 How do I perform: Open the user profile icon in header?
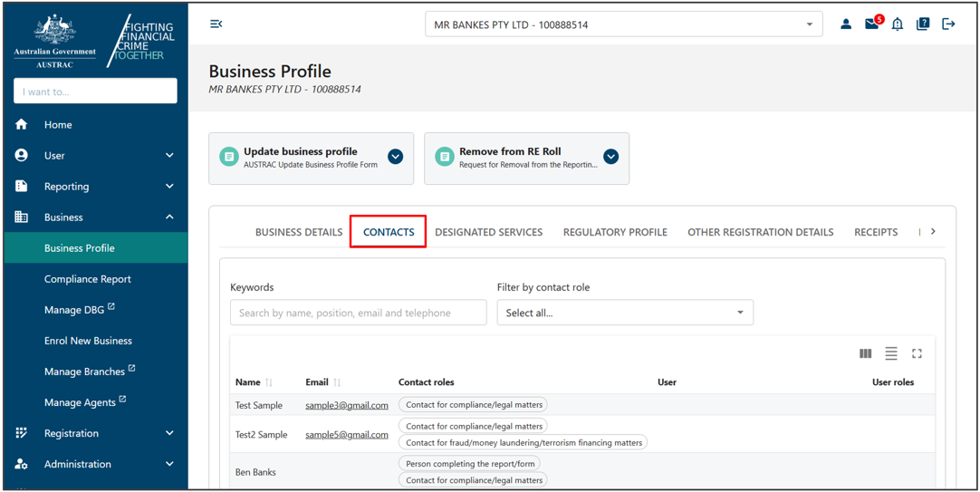tap(846, 24)
